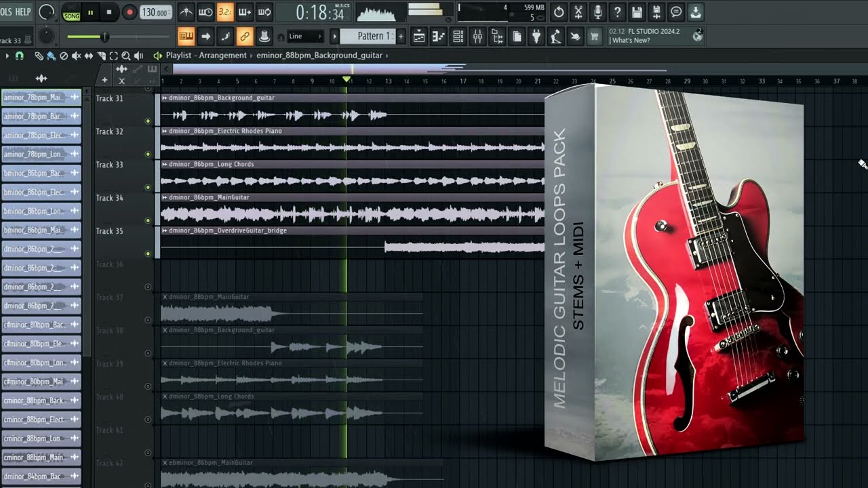Switch the pattern/SONG mode button
Image resolution: width=868 pixels, height=488 pixels.
pos(71,12)
